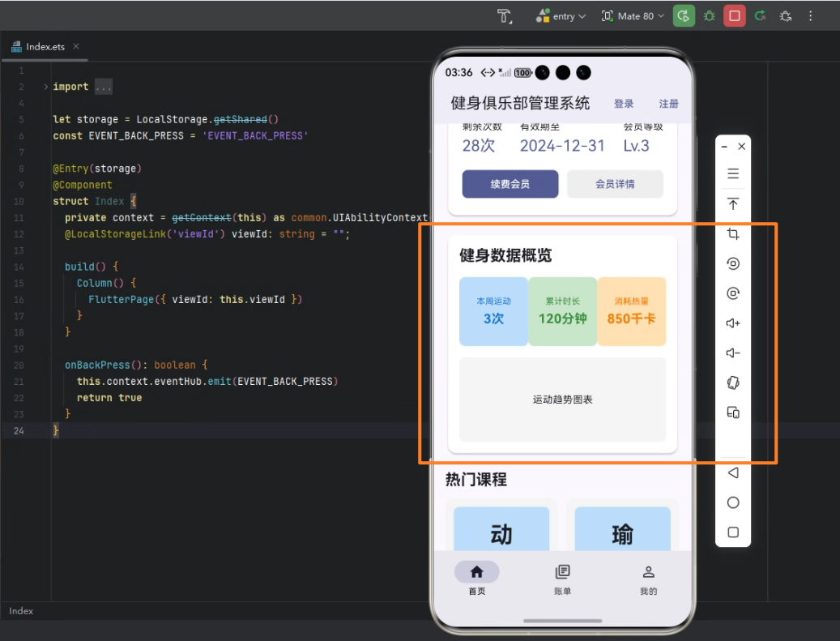Viewport: 840px width, 641px height.
Task: Click the green run button
Action: coord(684,16)
